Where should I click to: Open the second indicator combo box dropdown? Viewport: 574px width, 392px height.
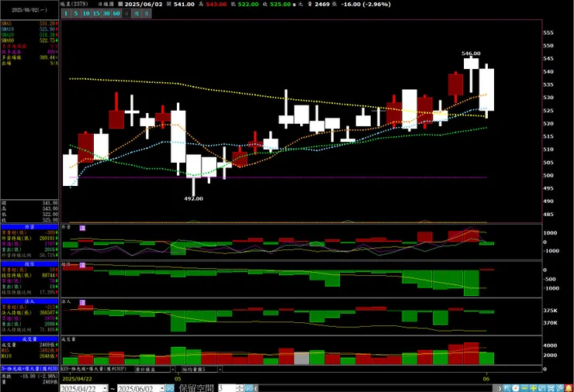[220, 370]
